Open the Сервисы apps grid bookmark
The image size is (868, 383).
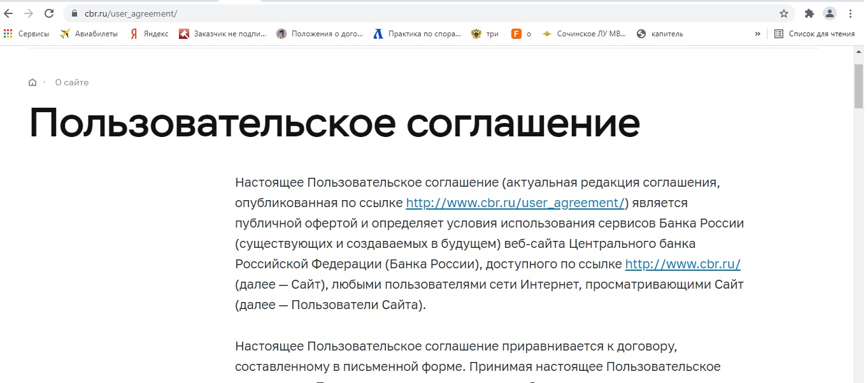click(27, 34)
